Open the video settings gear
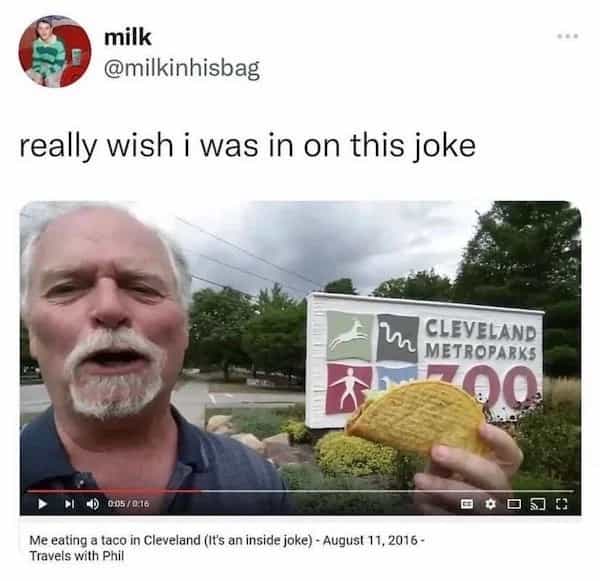 coord(490,504)
